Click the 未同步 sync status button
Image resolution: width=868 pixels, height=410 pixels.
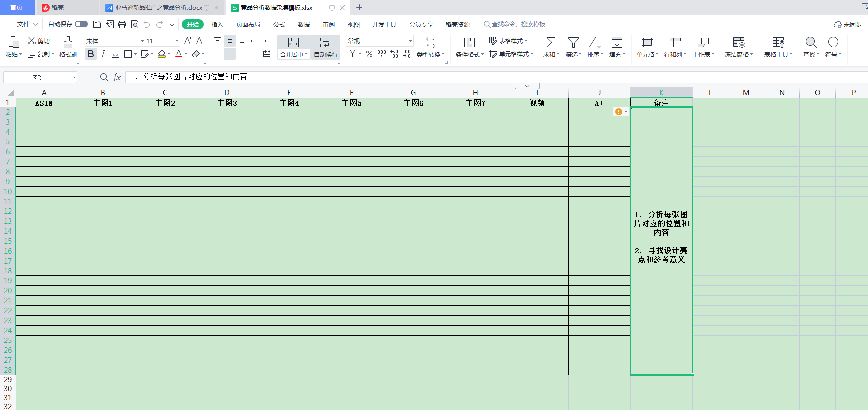pos(848,24)
